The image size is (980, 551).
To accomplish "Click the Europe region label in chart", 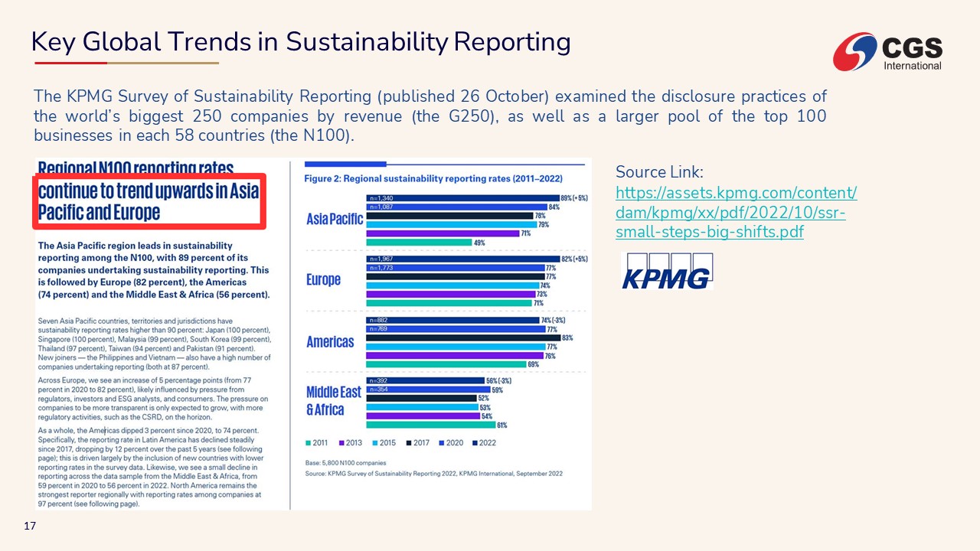I will tap(323, 279).
